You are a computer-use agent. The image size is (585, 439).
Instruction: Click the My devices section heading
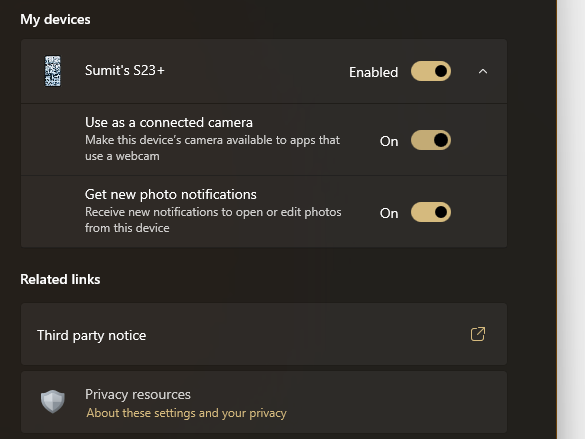click(55, 19)
